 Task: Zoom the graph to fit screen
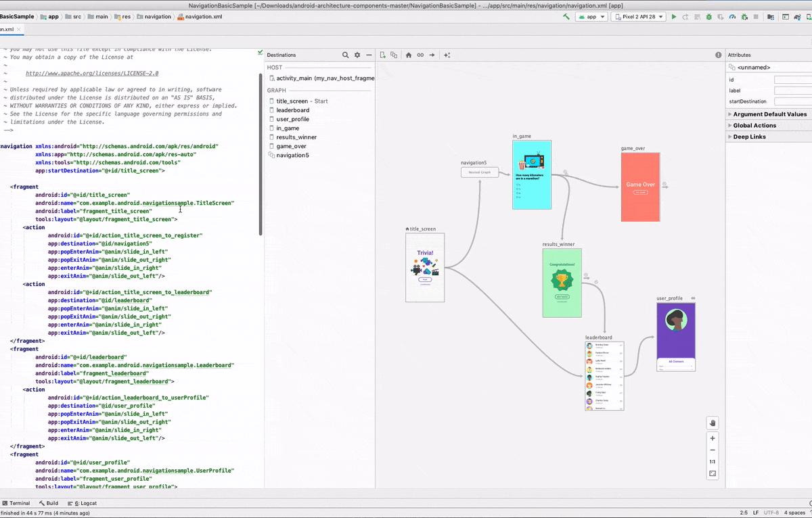point(713,473)
